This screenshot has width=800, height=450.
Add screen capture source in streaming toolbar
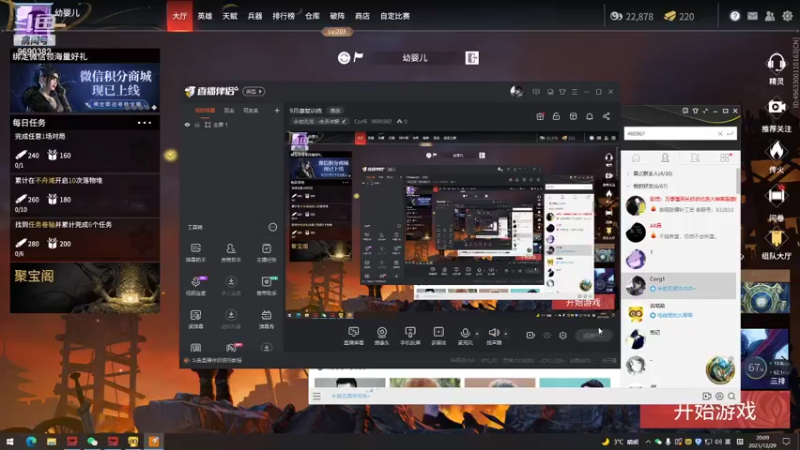tap(354, 336)
